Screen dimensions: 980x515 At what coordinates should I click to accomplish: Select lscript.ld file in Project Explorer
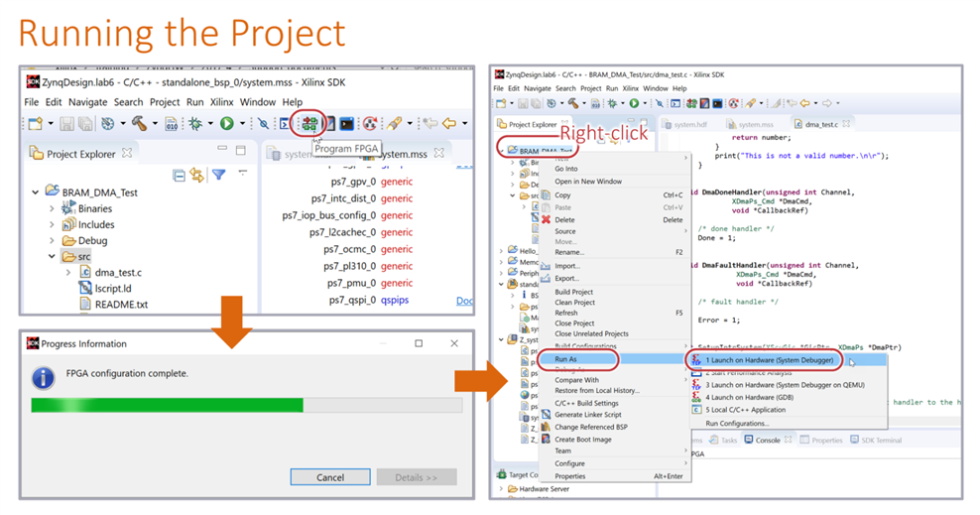(112, 288)
